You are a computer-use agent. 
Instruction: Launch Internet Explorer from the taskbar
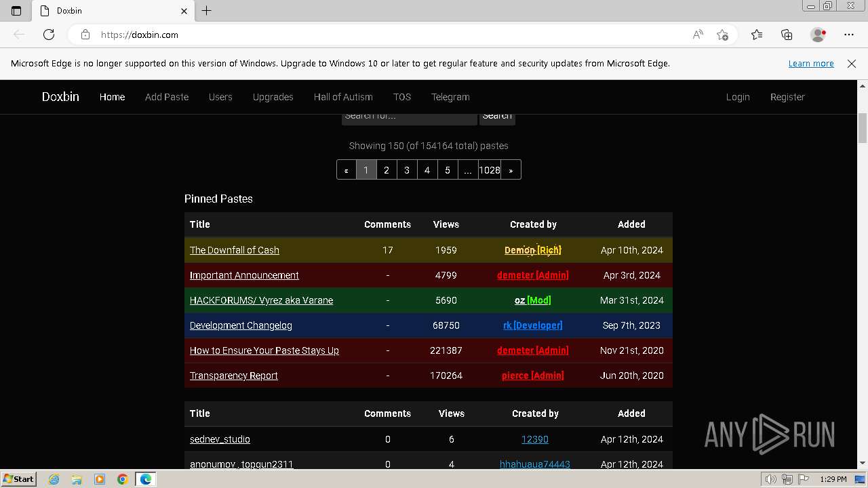54,479
